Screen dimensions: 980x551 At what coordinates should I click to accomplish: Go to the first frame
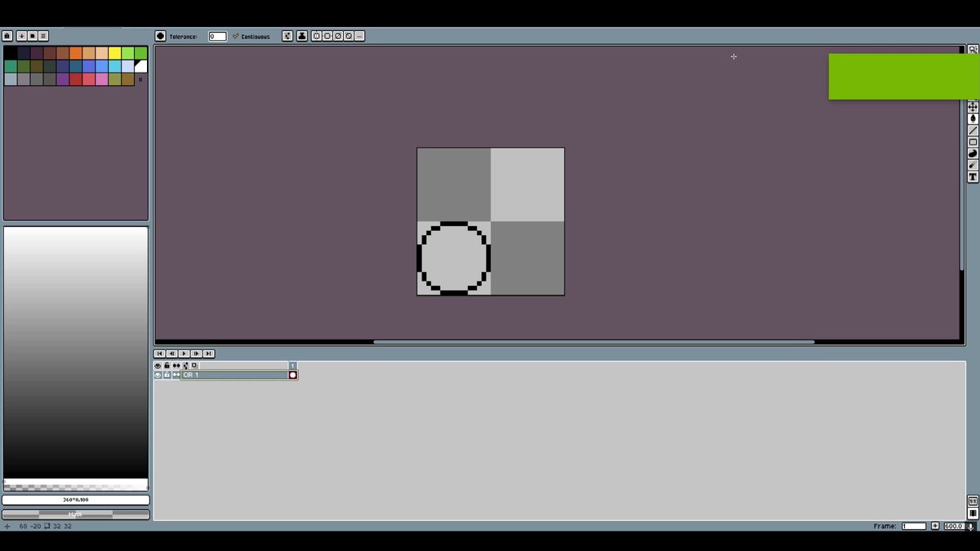click(159, 353)
